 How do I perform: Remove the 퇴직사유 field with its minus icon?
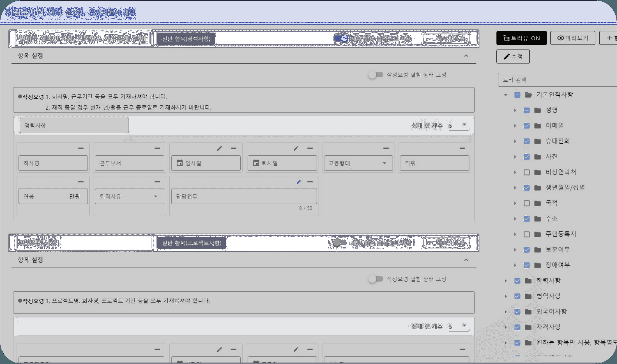pos(157,182)
